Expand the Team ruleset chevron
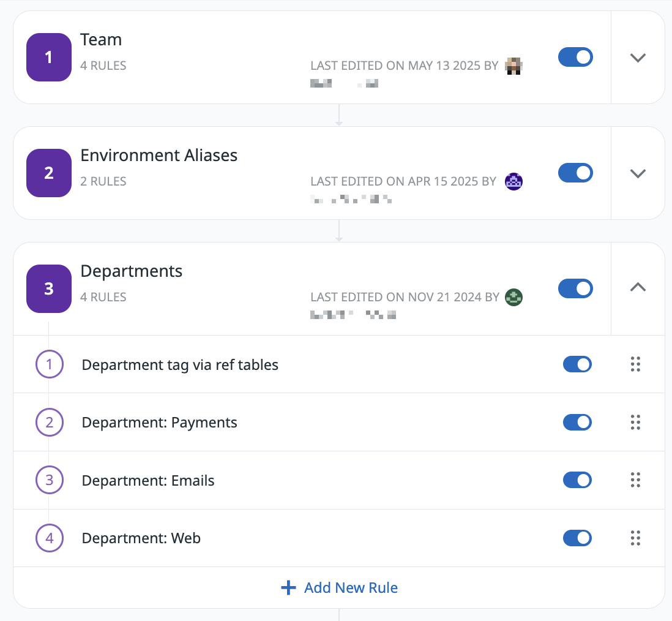The image size is (672, 621). point(638,58)
